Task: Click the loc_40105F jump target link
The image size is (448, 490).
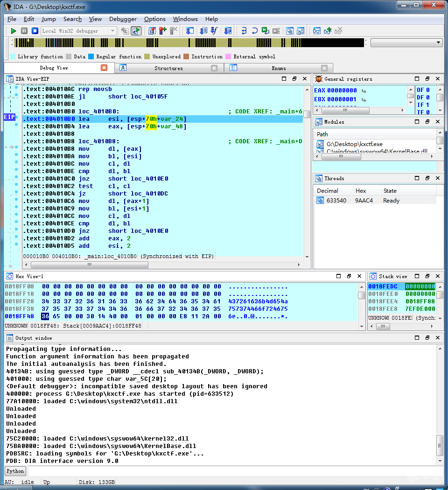Action: tap(149, 97)
